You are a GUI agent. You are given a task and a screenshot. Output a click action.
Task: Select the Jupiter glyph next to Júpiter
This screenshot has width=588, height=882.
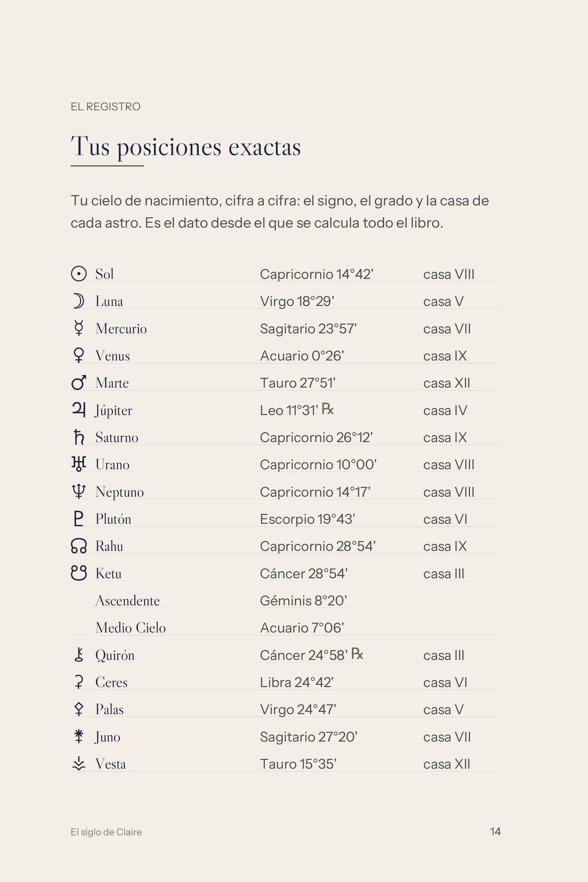pos(79,409)
